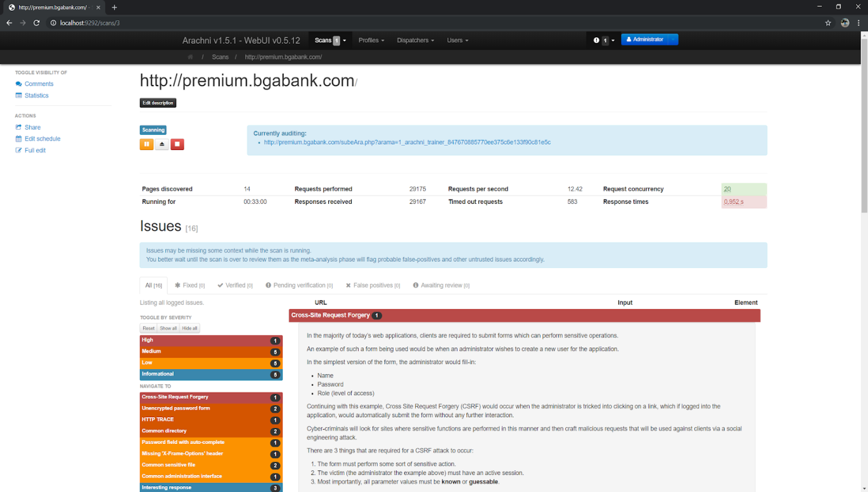The image size is (868, 492).
Task: Navigate to Common sensitive file
Action: click(x=211, y=466)
